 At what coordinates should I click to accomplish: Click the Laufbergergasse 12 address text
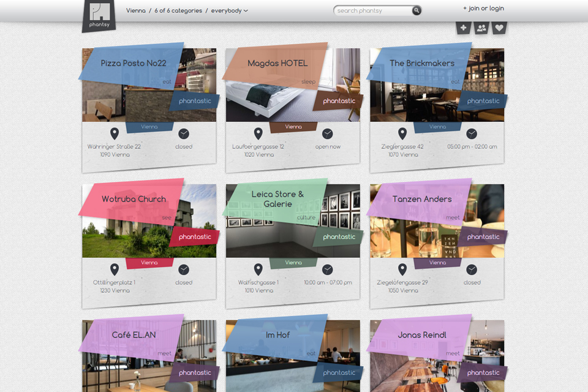258,146
